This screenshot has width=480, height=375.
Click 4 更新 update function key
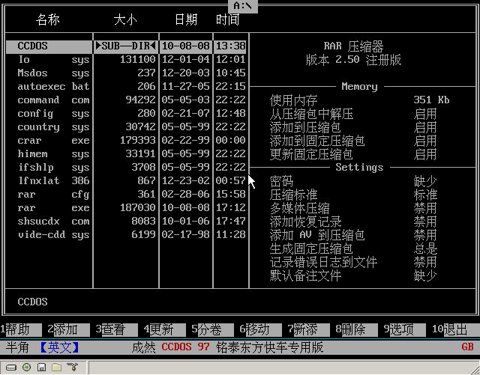[x=164, y=330]
